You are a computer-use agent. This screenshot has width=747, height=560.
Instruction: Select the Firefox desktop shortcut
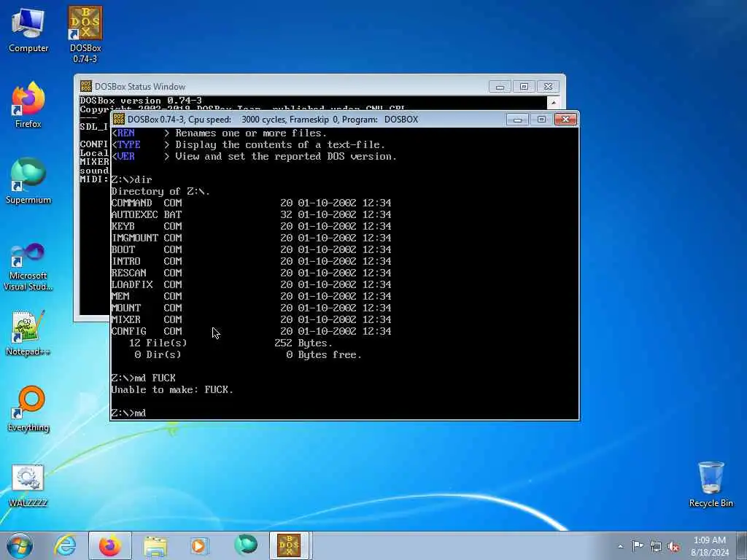[28, 105]
